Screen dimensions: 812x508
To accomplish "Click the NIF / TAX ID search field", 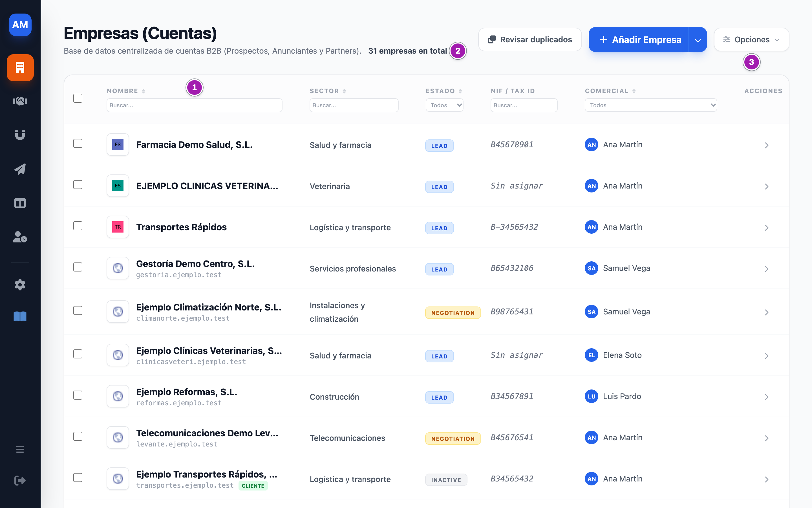I will 524,105.
